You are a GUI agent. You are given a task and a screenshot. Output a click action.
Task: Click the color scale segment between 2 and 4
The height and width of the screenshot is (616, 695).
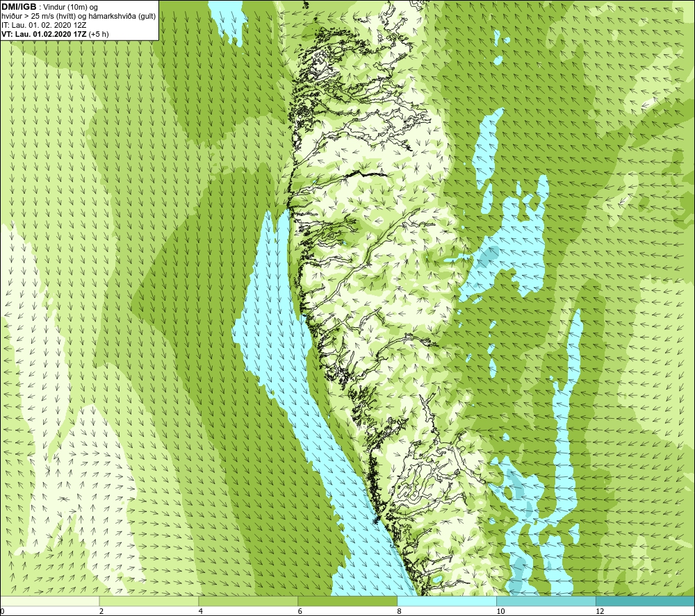[x=149, y=601]
